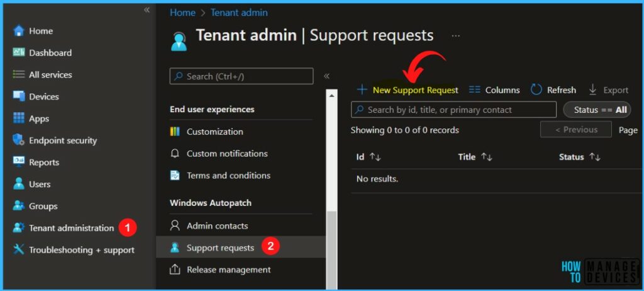This screenshot has height=291, width=644.
Task: Click the Tenant admin headset icon in header
Action: [179, 41]
